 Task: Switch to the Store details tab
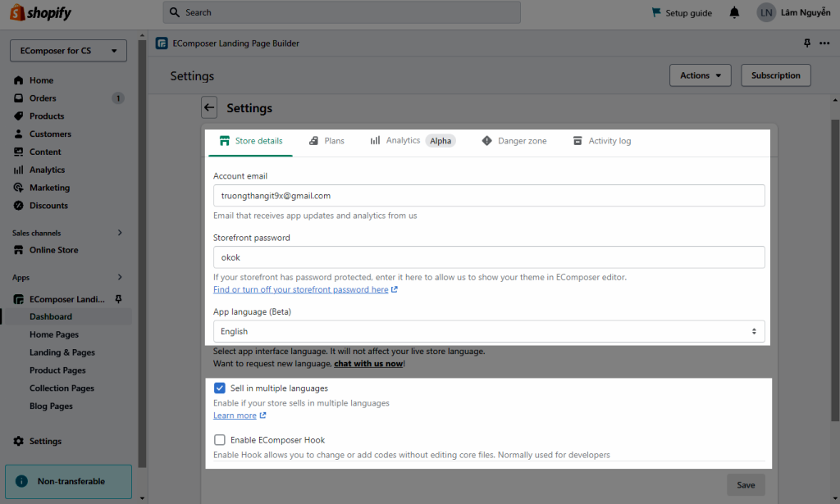pos(251,141)
